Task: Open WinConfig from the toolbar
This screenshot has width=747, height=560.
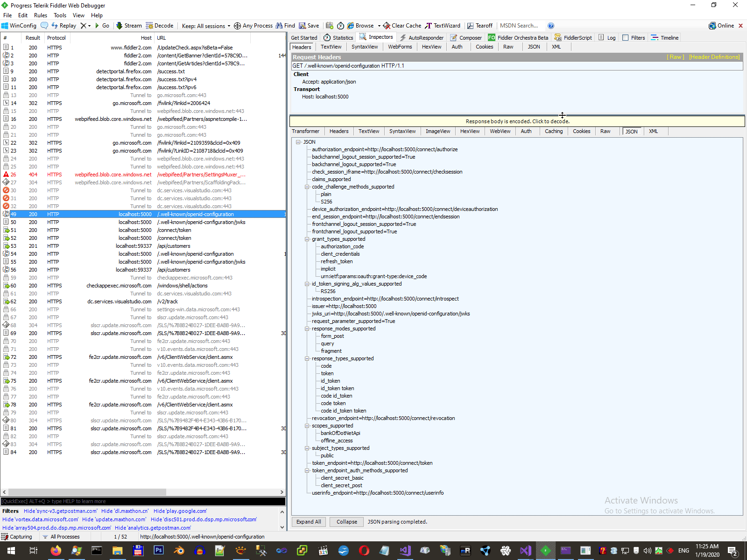Action: (19, 26)
